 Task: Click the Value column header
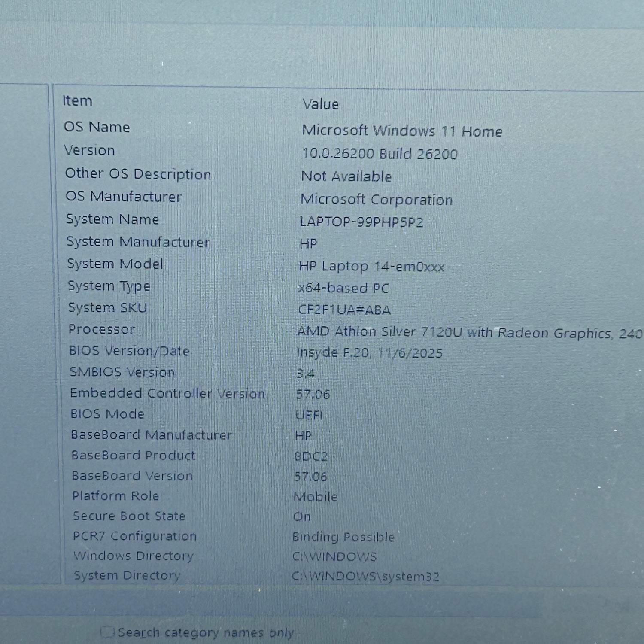pos(320,104)
